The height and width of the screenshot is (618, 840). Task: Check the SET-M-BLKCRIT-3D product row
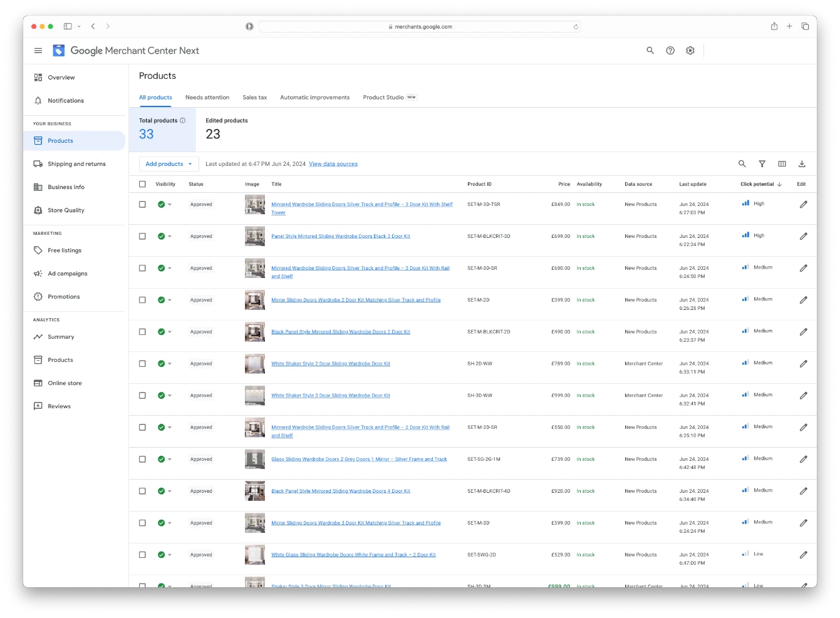pos(142,237)
